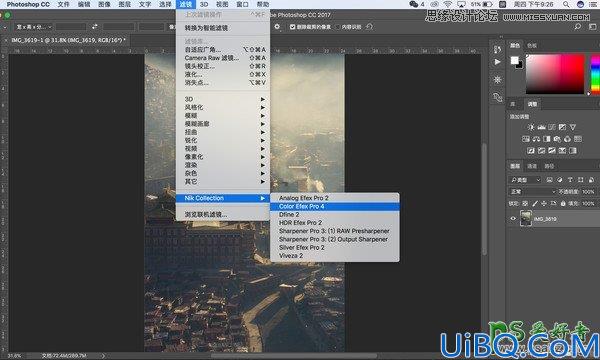Add a Curves adjustment layer
This screenshot has height=360, width=600.
(x=552, y=127)
